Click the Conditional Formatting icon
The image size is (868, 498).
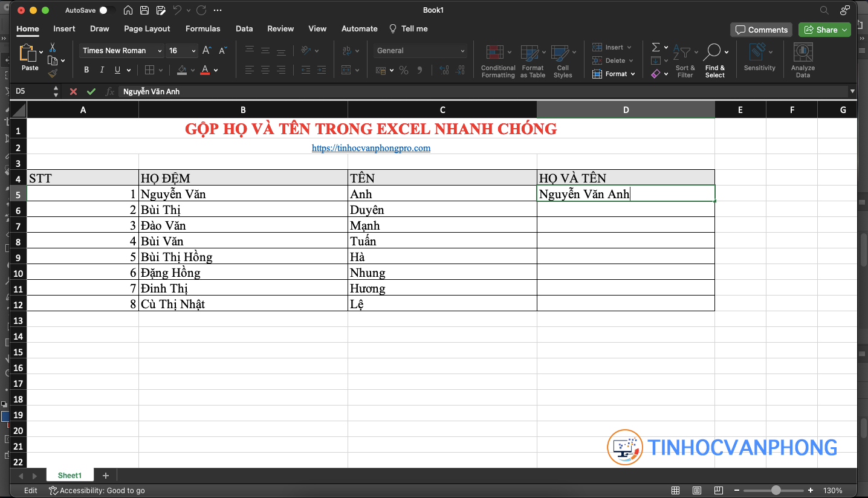coord(495,53)
